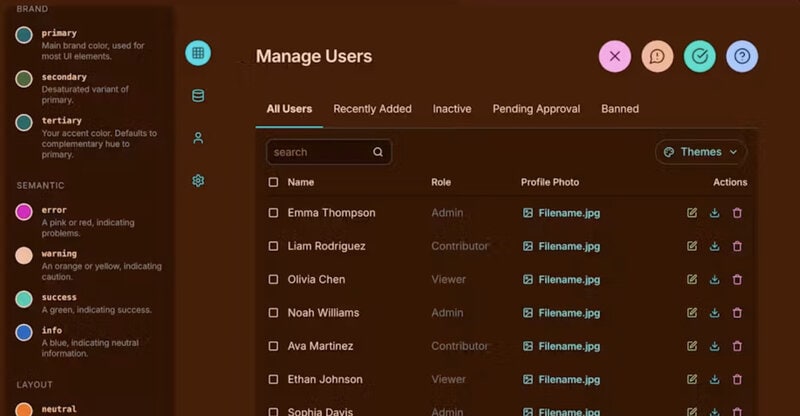Image resolution: width=800 pixels, height=416 pixels.
Task: Check the Ava Martinez row checkbox
Action: point(273,346)
